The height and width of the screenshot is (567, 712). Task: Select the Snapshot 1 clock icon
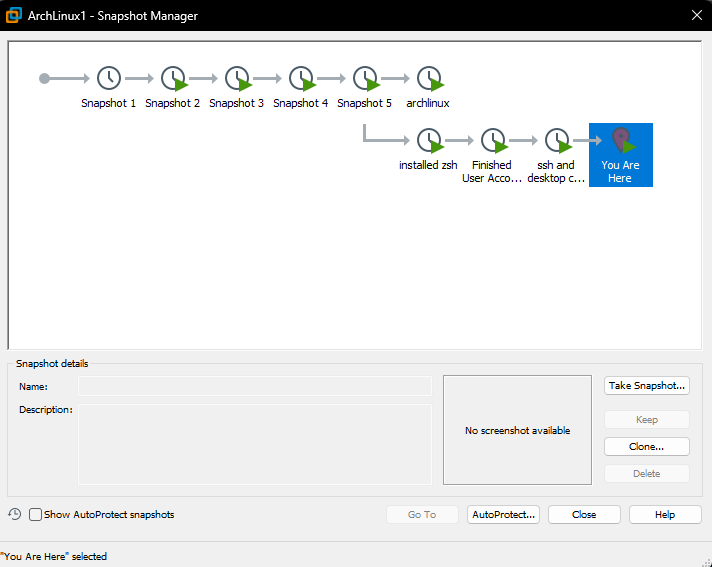pyautogui.click(x=109, y=78)
